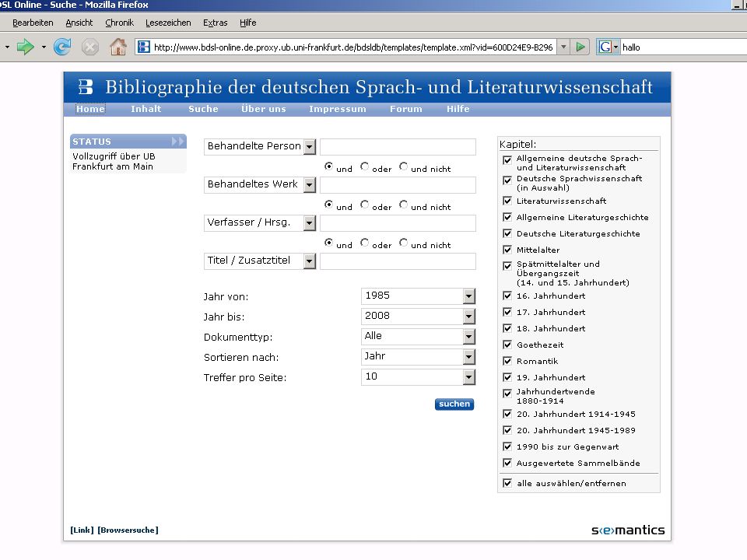747x560 pixels.
Task: Open the Sortieren nach dropdown showing Jahr
Action: click(468, 357)
